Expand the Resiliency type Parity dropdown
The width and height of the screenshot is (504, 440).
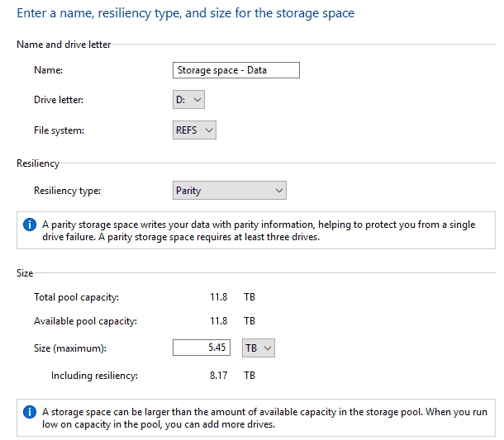(x=230, y=191)
